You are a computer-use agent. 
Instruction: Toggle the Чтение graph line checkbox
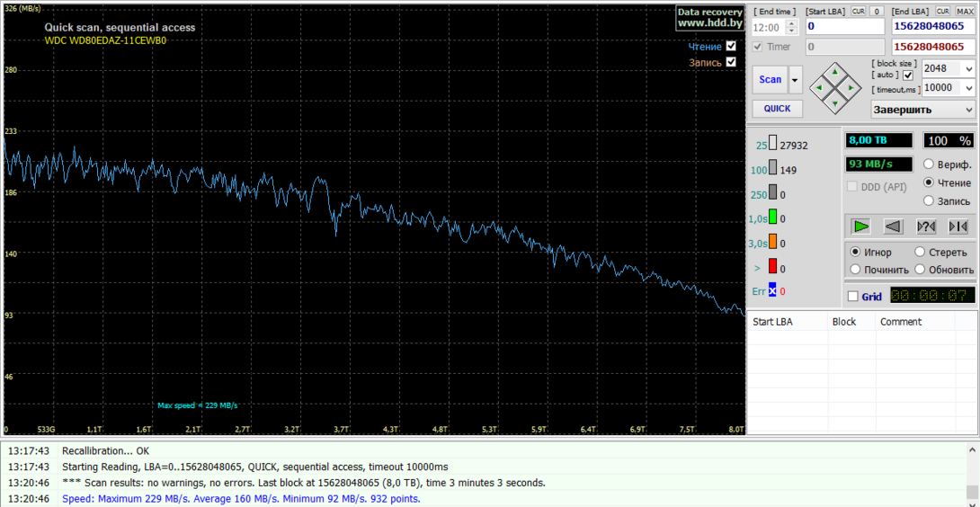pyautogui.click(x=731, y=46)
